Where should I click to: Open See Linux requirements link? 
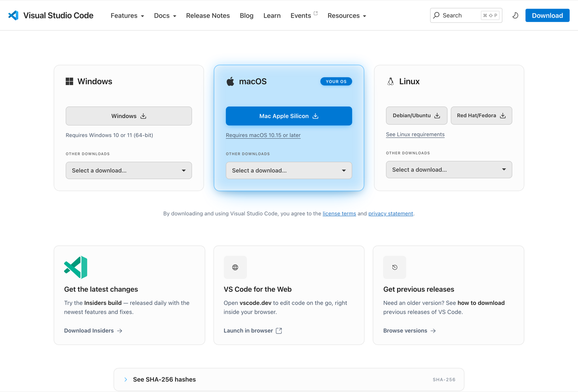coord(415,134)
